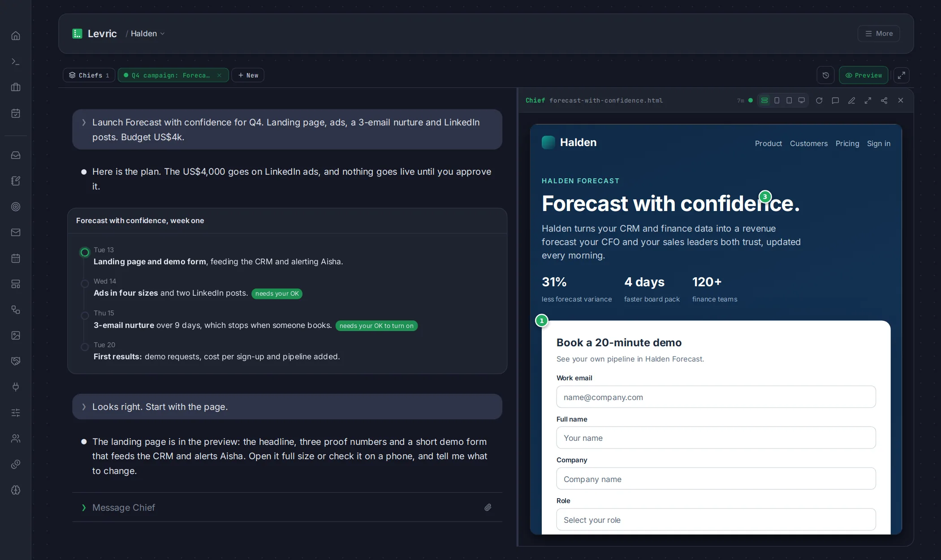The width and height of the screenshot is (941, 560).
Task: Open the More menu button
Action: pyautogui.click(x=879, y=34)
